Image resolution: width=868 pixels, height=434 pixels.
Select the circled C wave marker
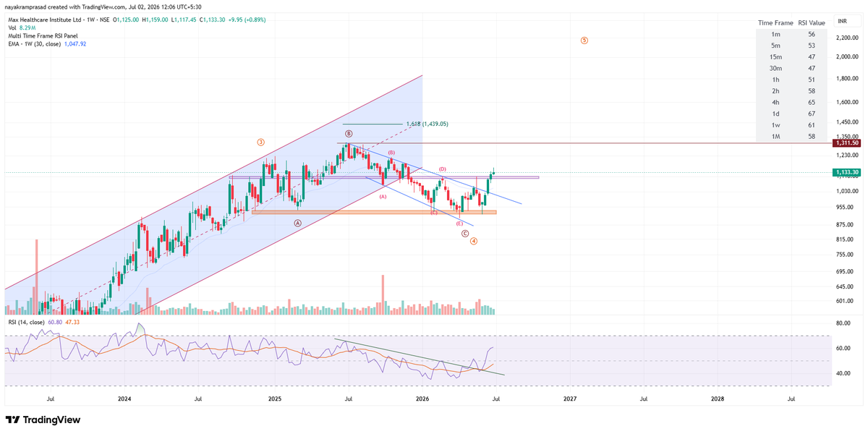click(x=464, y=233)
